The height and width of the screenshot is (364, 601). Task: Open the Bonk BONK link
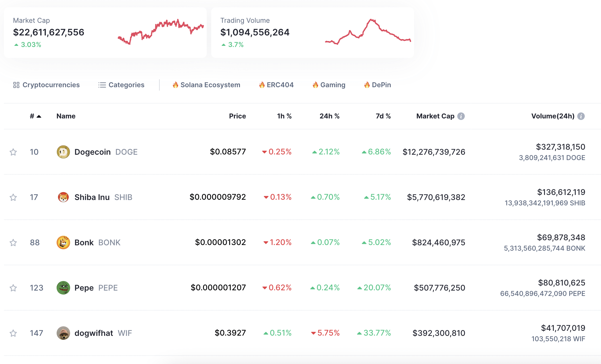(97, 242)
